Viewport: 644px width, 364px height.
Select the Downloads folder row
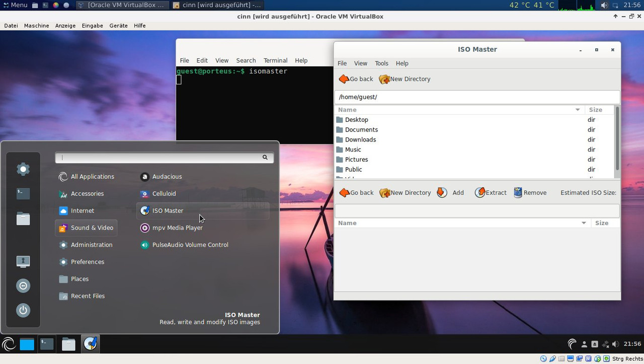pos(474,140)
